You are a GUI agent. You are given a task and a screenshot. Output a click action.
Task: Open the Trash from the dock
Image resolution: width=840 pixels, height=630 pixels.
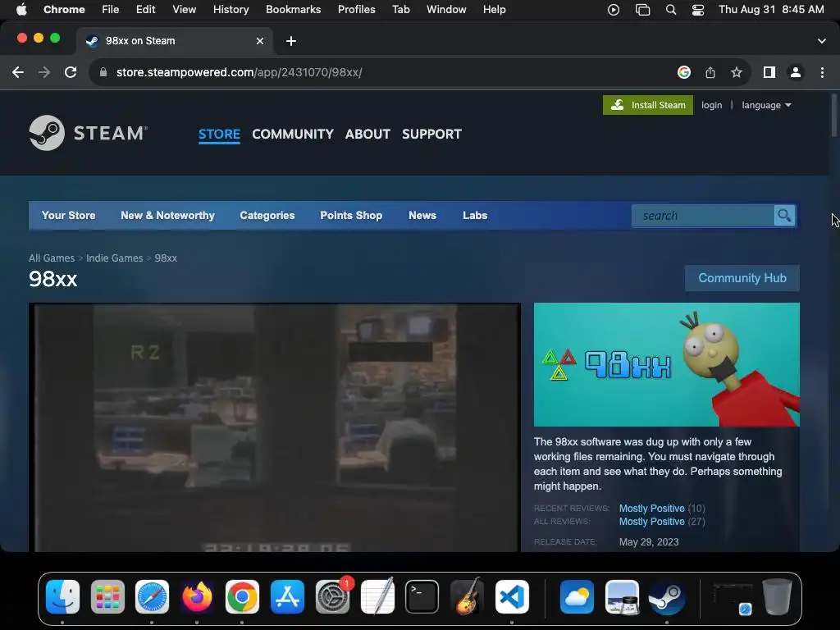[x=777, y=596]
